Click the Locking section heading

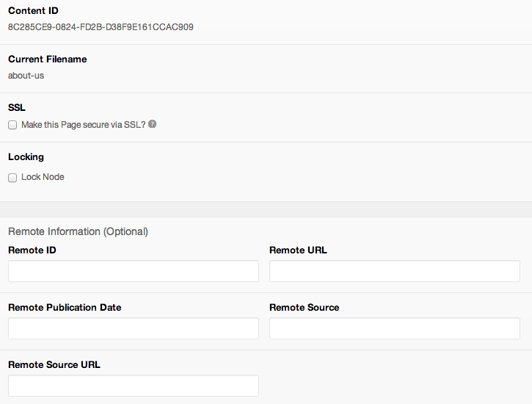coord(26,157)
